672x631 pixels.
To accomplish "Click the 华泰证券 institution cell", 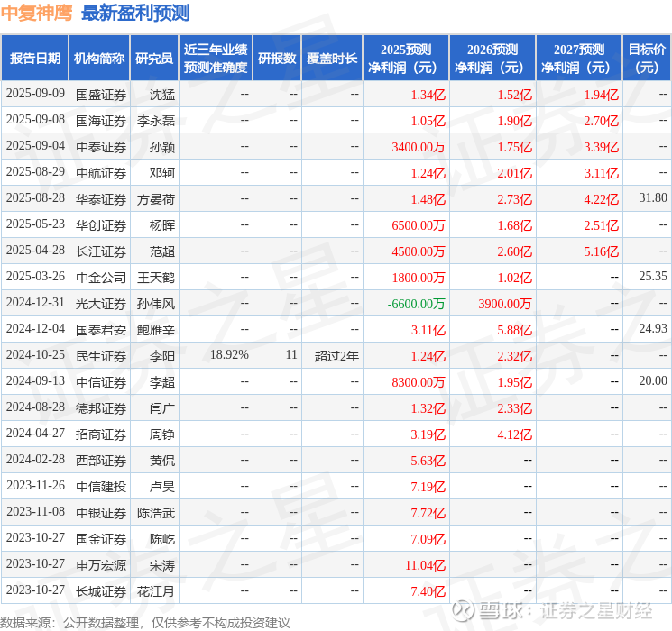I will 101,199.
